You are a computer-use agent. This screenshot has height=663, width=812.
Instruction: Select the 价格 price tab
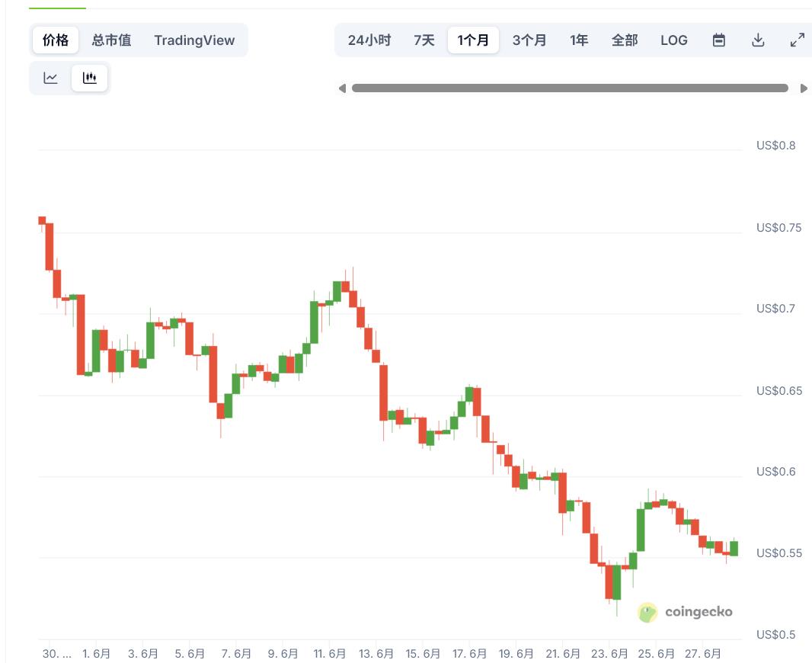pyautogui.click(x=56, y=40)
